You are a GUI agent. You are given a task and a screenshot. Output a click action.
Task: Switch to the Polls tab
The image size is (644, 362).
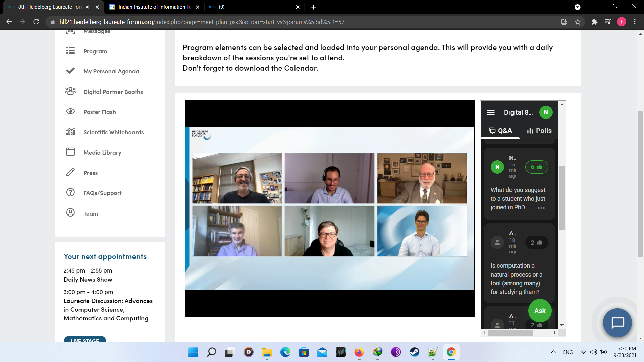coord(539,131)
